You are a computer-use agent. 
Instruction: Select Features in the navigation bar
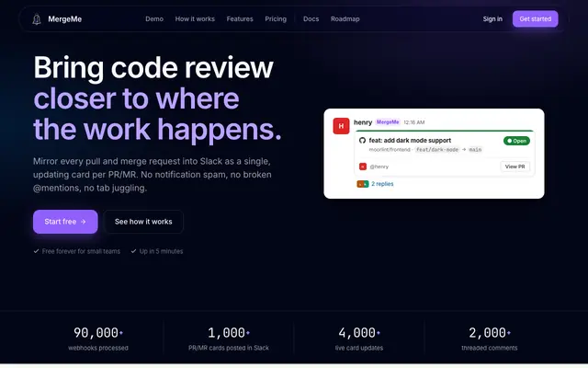[240, 18]
